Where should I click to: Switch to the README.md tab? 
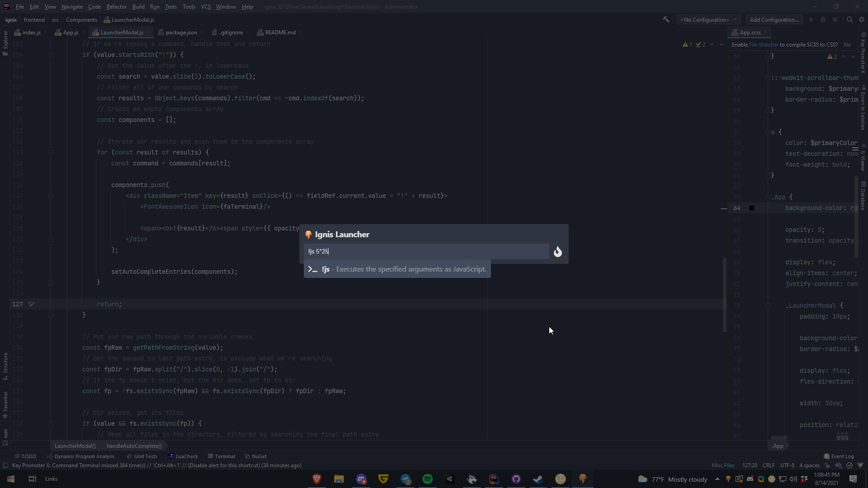(280, 33)
